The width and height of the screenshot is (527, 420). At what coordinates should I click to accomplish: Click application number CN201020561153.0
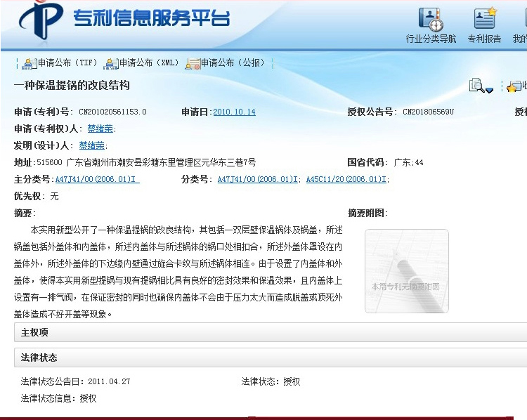pyautogui.click(x=112, y=112)
